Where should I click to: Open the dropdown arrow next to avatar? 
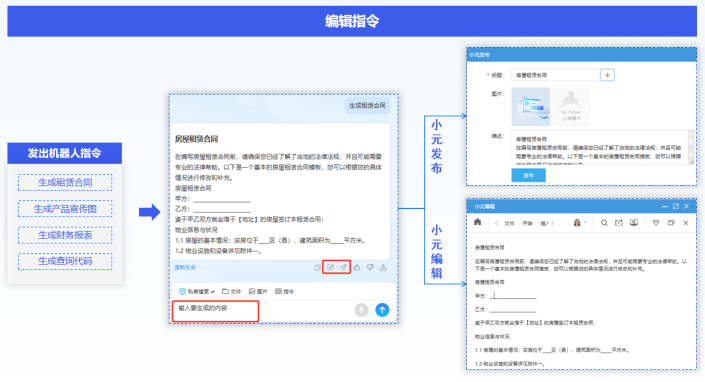click(585, 222)
